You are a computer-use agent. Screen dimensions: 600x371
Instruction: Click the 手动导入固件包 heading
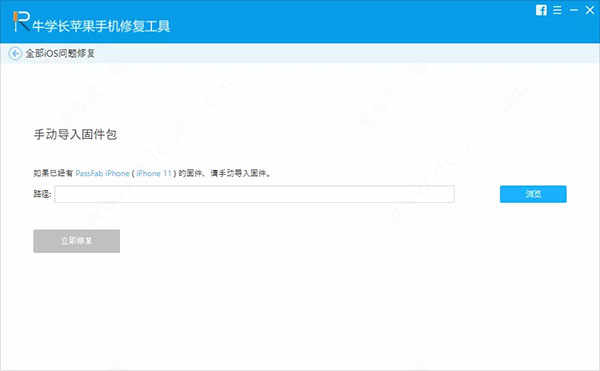pyautogui.click(x=75, y=135)
